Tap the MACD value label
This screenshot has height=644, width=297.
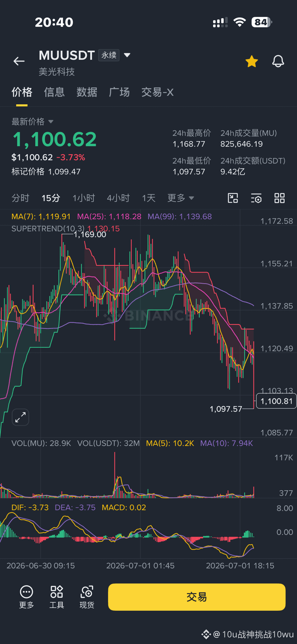click(124, 507)
